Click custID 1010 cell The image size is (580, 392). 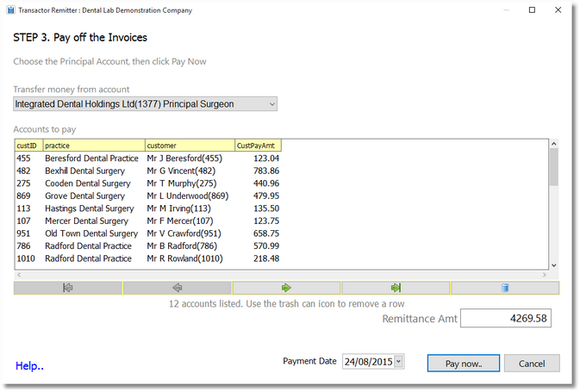pyautogui.click(x=26, y=258)
